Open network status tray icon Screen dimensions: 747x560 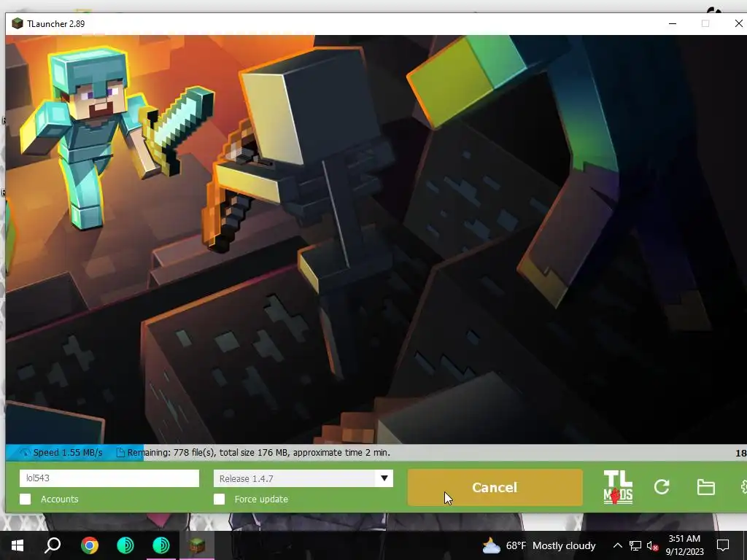point(635,545)
